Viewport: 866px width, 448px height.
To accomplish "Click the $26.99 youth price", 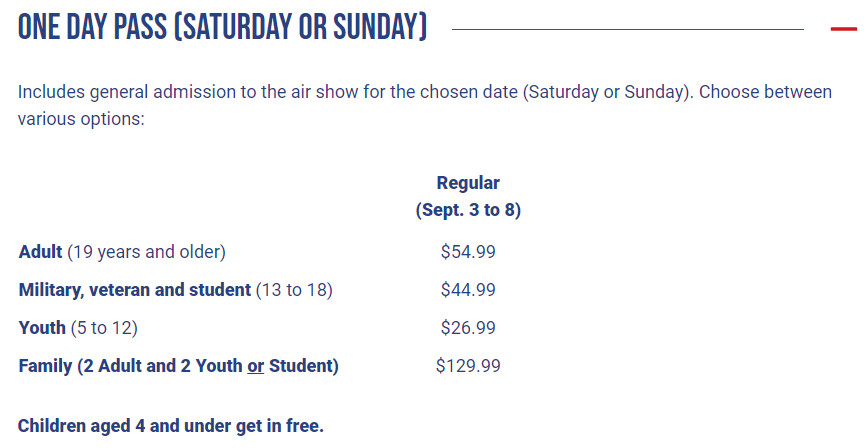I will pyautogui.click(x=468, y=328).
